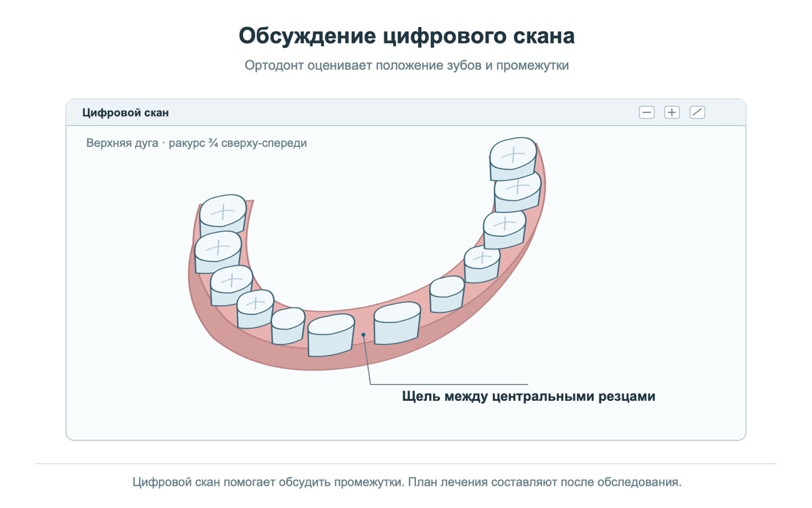
Task: Click the "Цифровой скан" panel title
Action: (x=126, y=112)
